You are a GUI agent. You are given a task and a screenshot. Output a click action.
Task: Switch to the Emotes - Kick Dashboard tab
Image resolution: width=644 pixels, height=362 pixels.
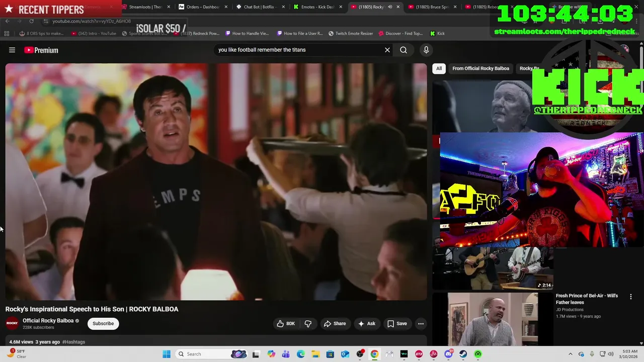coord(316,7)
